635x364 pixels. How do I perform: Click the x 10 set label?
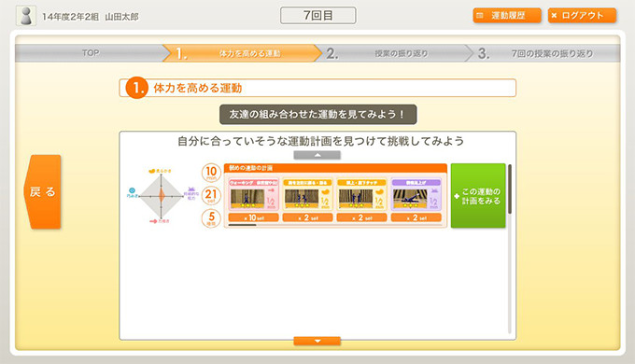click(x=253, y=217)
